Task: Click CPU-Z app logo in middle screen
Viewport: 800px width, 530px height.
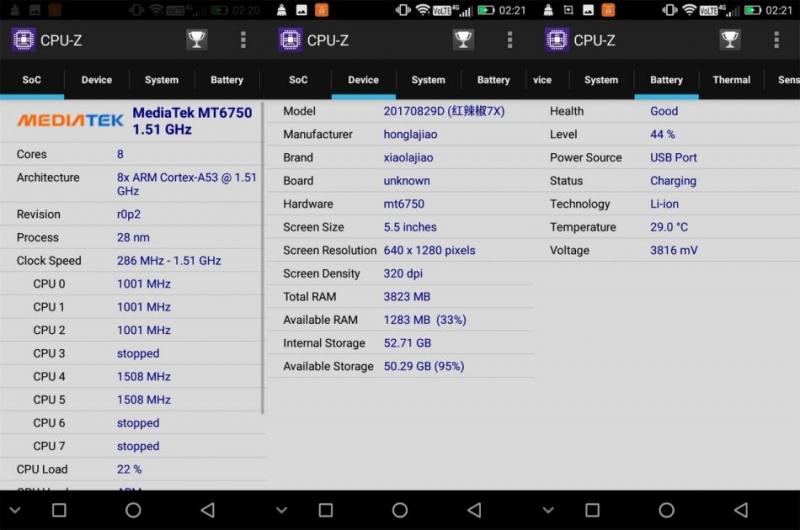Action: pyautogui.click(x=290, y=40)
